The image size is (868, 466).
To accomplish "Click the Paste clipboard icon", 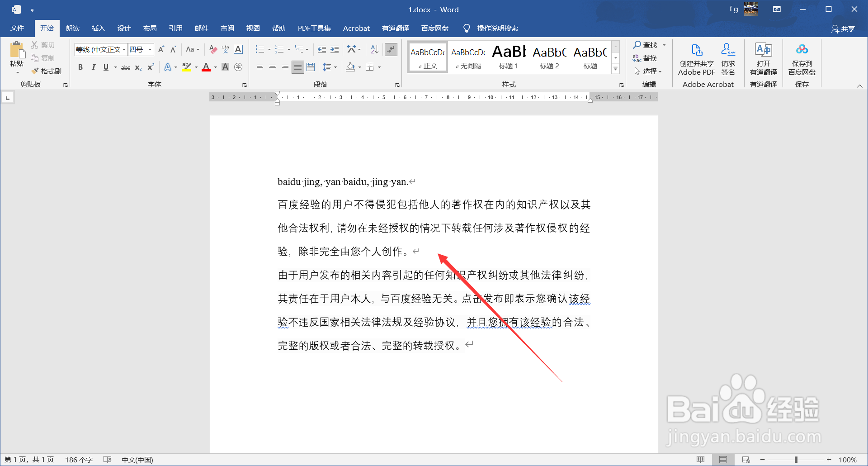I will click(17, 50).
